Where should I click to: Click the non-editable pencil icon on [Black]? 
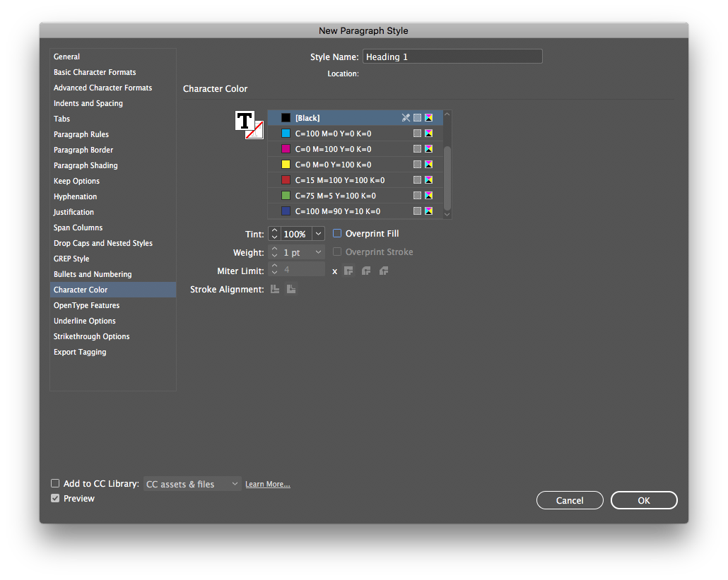pos(406,118)
